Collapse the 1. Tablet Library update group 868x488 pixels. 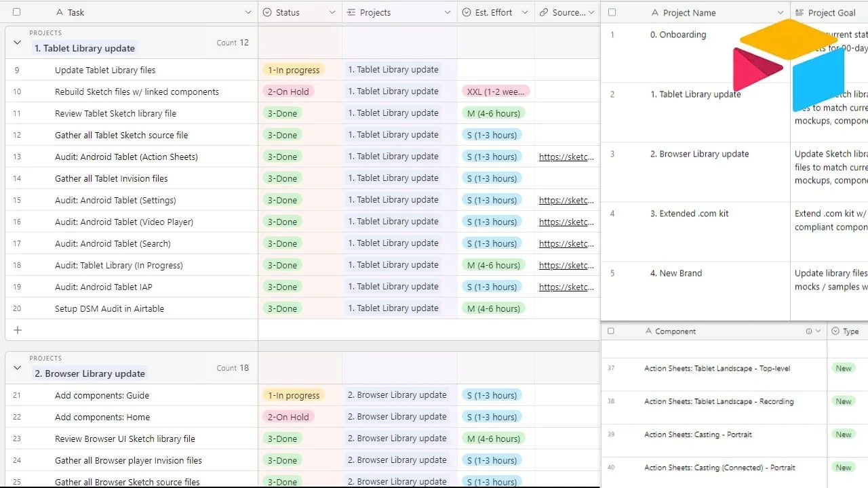coord(17,43)
